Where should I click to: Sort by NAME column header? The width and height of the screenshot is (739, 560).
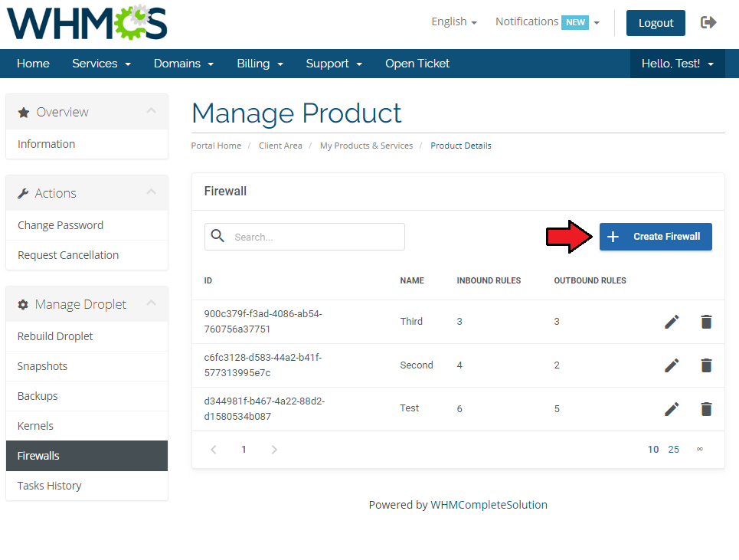point(412,280)
